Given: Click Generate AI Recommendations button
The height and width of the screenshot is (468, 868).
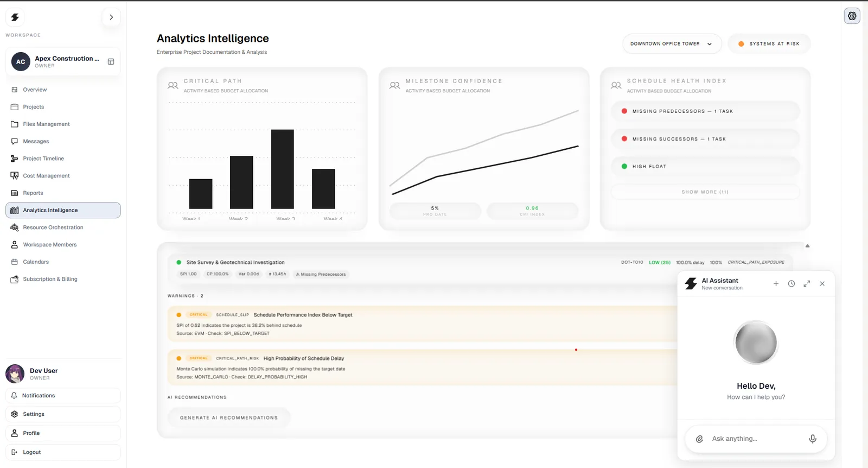Looking at the screenshot, I should coord(228,418).
